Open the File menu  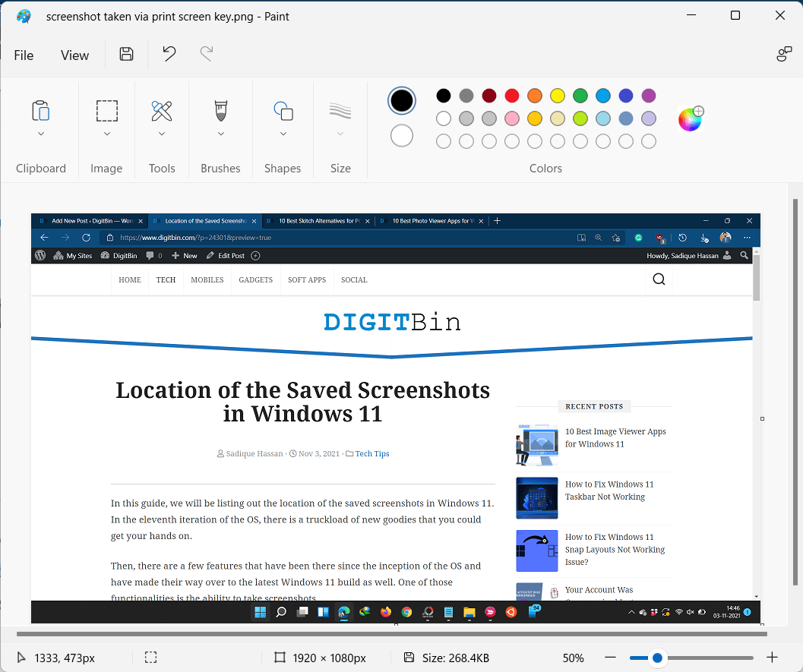[x=24, y=55]
